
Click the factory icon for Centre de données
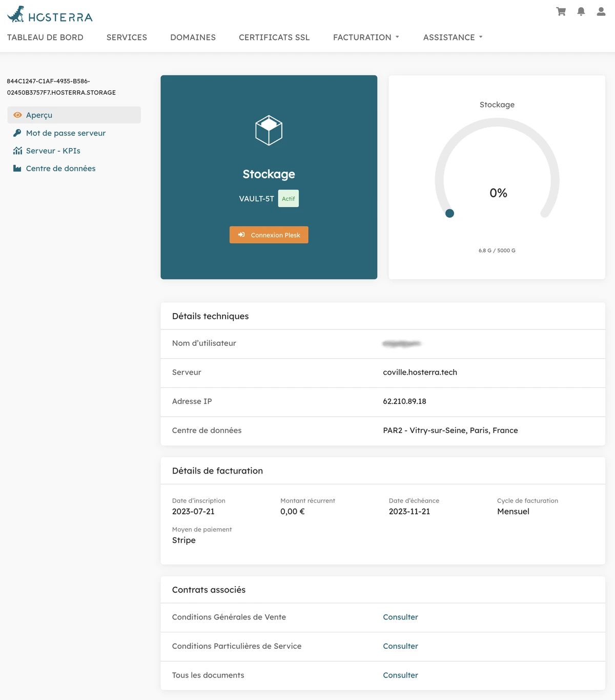coord(17,169)
